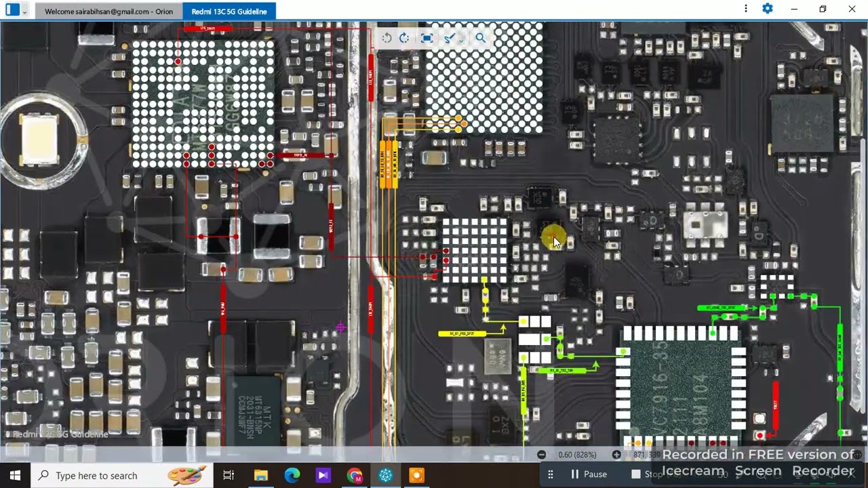Click the yellow RF_B7_PRX_DP3T net label
The width and height of the screenshot is (868, 488).
point(462,333)
